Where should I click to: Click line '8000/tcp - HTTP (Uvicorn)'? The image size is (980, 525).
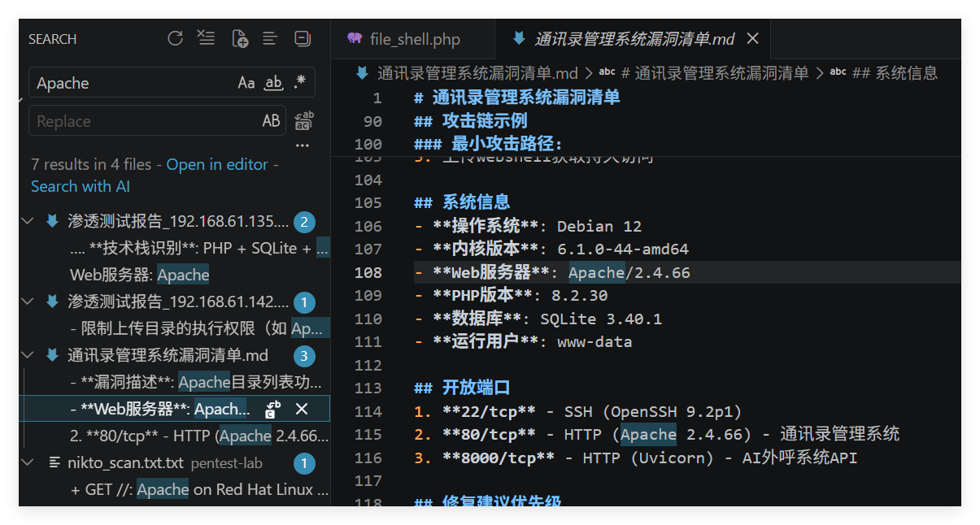[635, 458]
